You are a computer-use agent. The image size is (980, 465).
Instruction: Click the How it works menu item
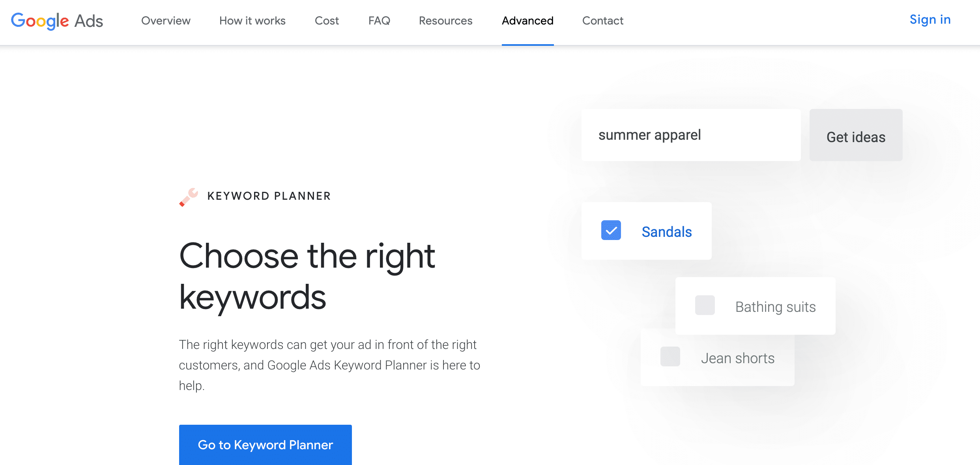tap(252, 21)
